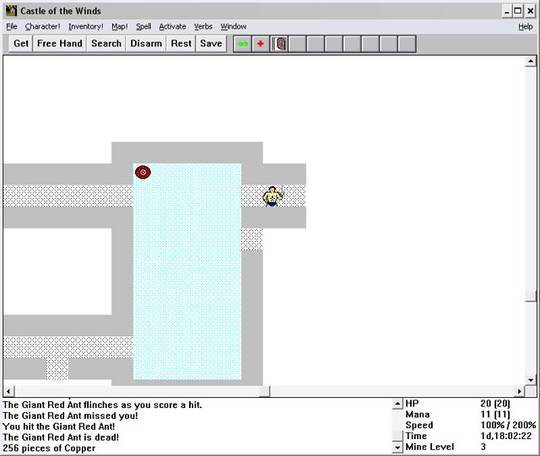Click the map view's scroll down arrow
This screenshot has height=456, width=540.
530,380
